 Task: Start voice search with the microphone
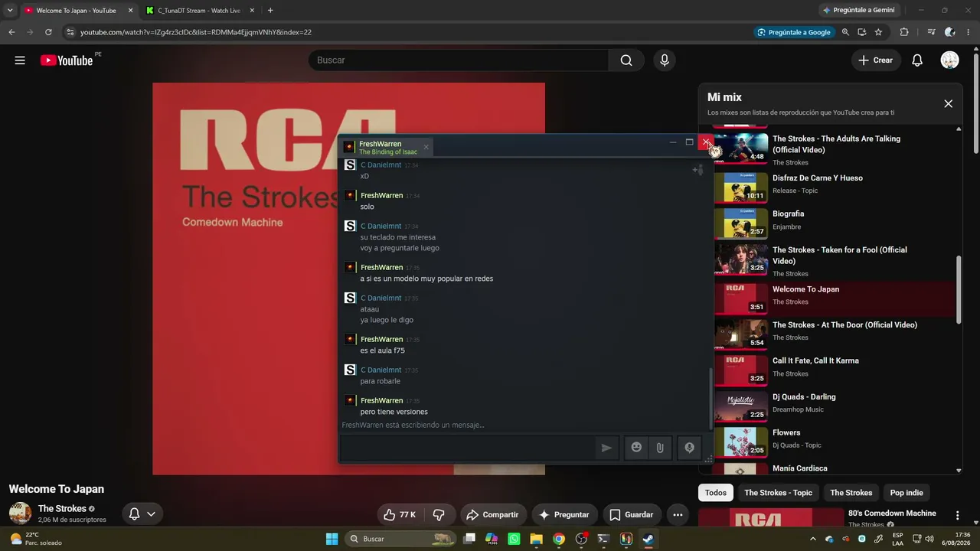[665, 60]
